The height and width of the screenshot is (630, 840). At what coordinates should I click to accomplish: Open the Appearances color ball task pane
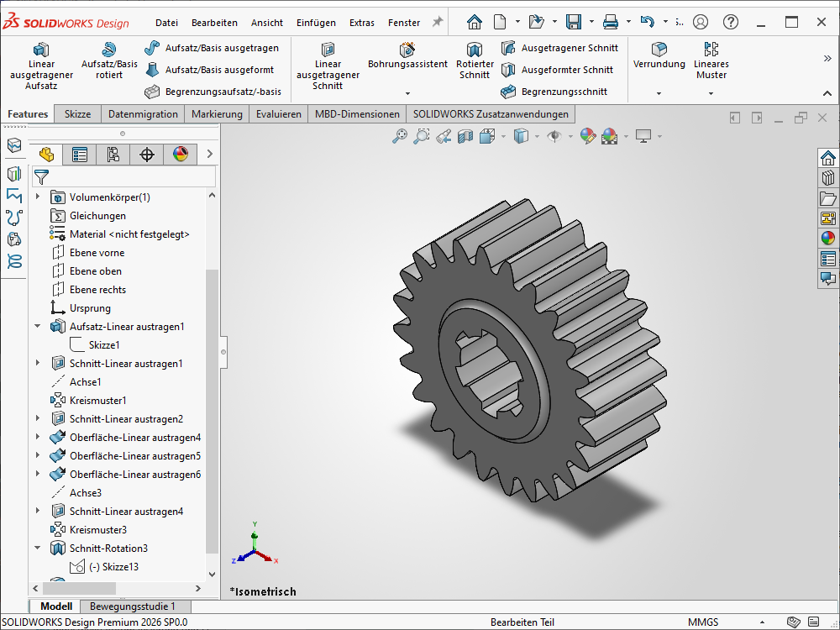coord(827,238)
